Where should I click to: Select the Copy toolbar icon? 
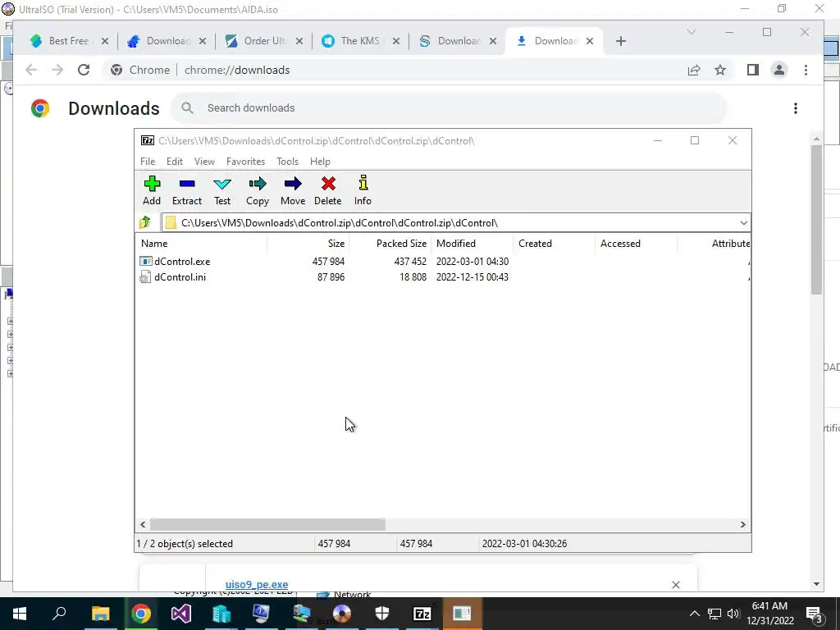coord(257,190)
